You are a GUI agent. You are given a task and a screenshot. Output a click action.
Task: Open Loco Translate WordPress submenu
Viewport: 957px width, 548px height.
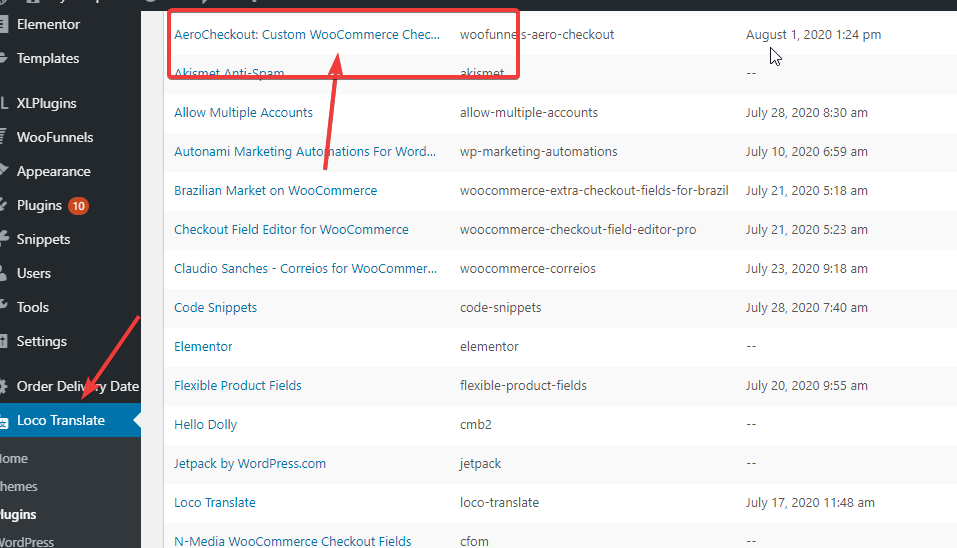(x=27, y=542)
